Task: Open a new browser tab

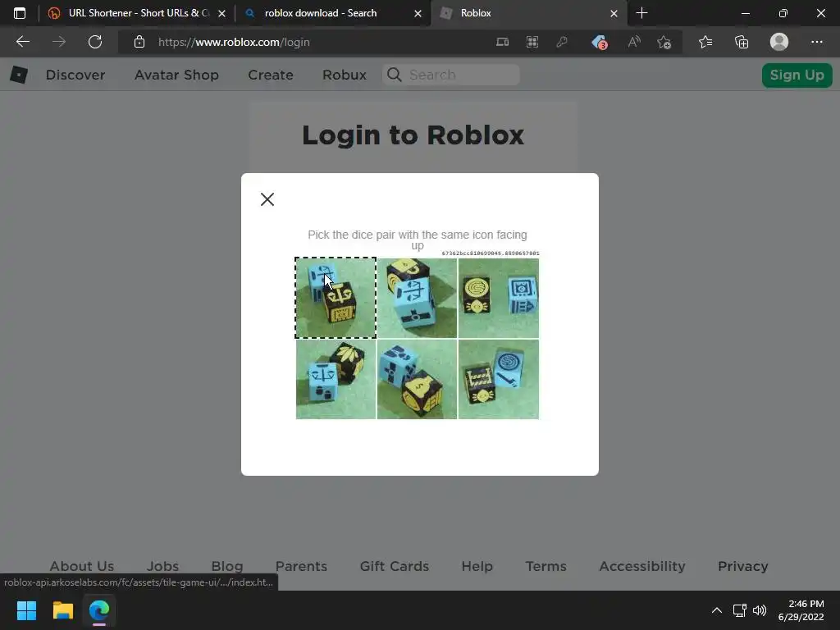Action: [641, 13]
